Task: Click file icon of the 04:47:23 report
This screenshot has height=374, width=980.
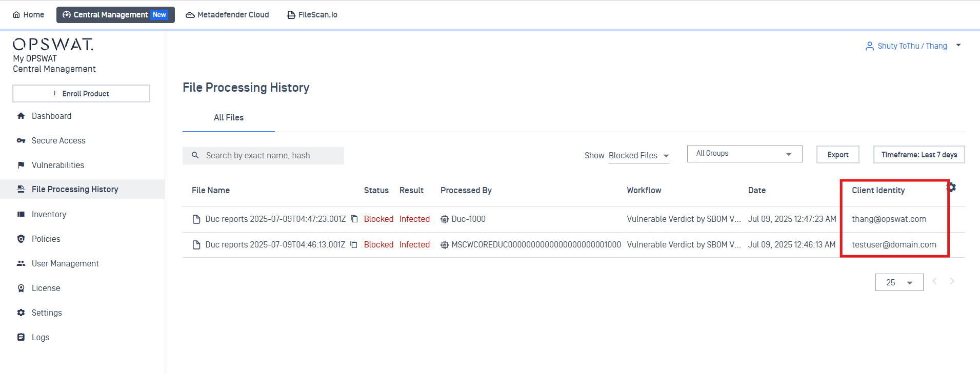Action: (196, 219)
